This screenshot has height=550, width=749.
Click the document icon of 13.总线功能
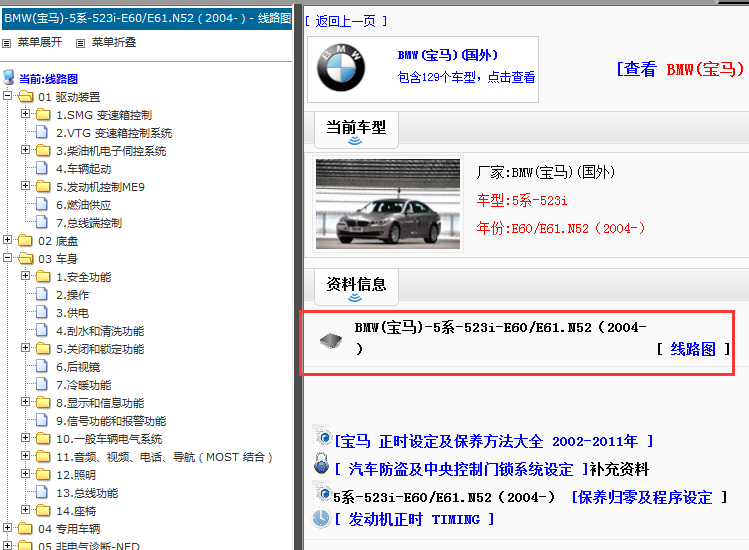(42, 492)
